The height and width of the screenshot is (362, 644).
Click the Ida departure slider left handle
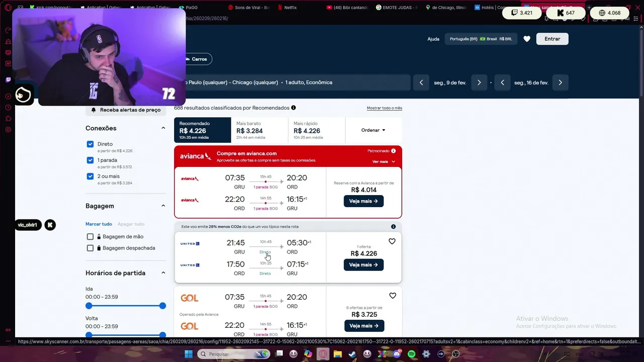pyautogui.click(x=89, y=306)
